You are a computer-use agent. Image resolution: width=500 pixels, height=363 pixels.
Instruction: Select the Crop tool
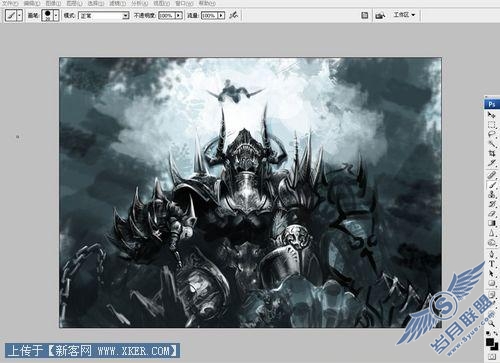click(491, 153)
